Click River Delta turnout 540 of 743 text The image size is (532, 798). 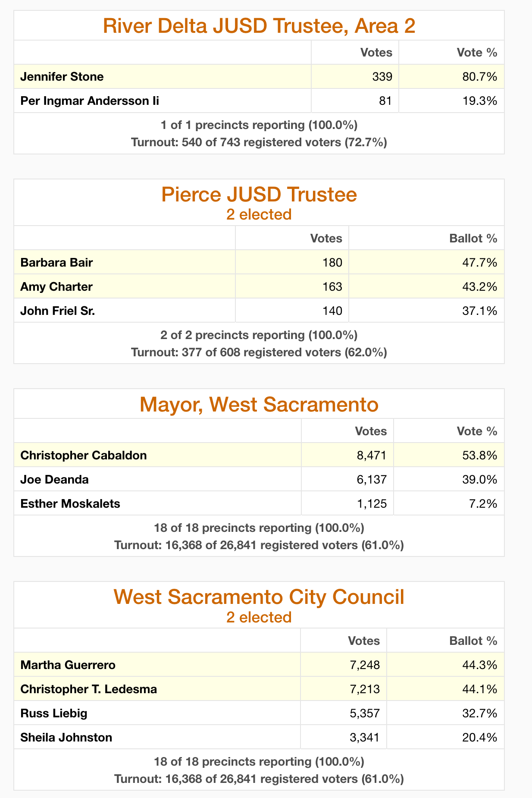click(x=259, y=142)
